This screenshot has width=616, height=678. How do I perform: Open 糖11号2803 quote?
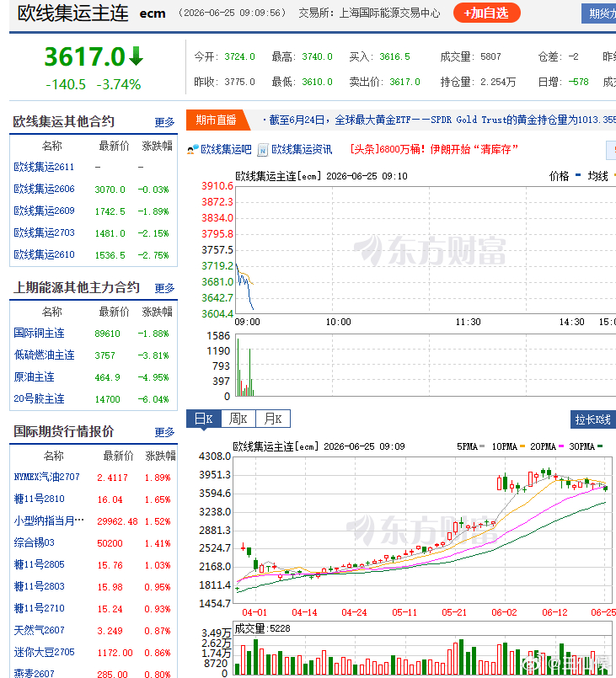click(x=39, y=586)
